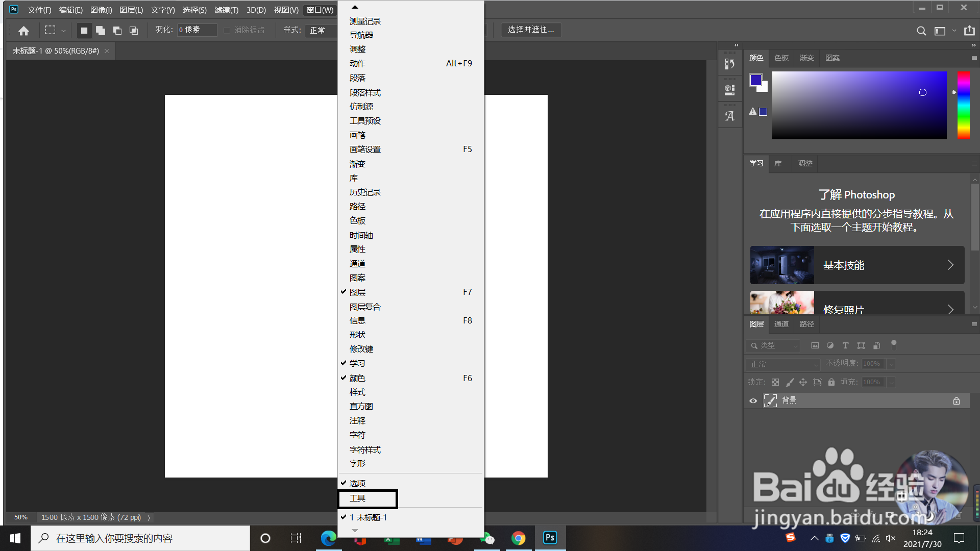Open 历史记录 from Window menu
Image resolution: width=980 pixels, height=551 pixels.
pyautogui.click(x=411, y=192)
